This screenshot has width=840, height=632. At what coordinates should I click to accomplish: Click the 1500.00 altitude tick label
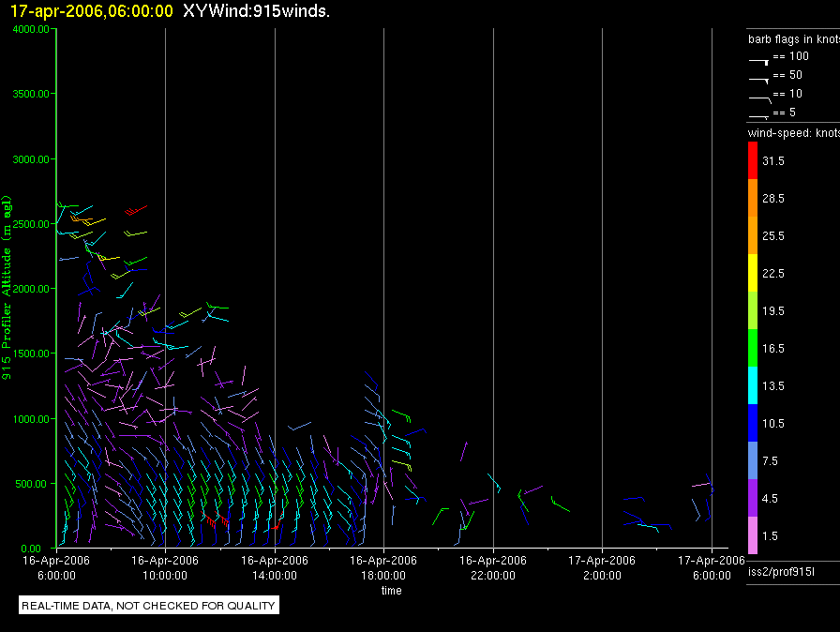tap(31, 354)
